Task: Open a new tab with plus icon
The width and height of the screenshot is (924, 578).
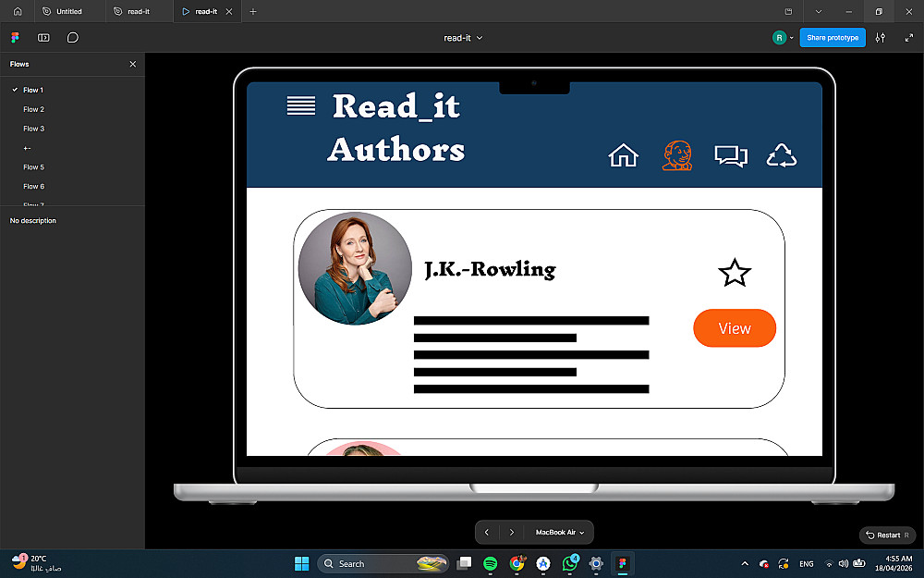Action: [x=253, y=11]
